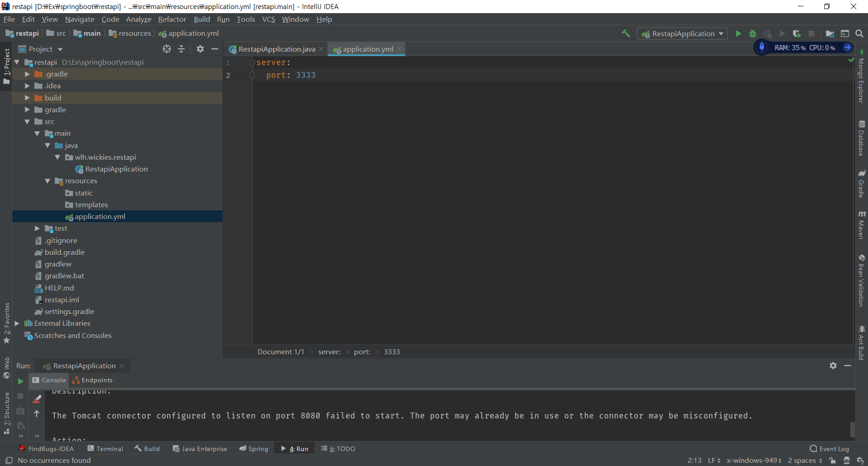The height and width of the screenshot is (466, 868).
Task: Click resources breadcrumb in navigation bar
Action: [x=130, y=33]
